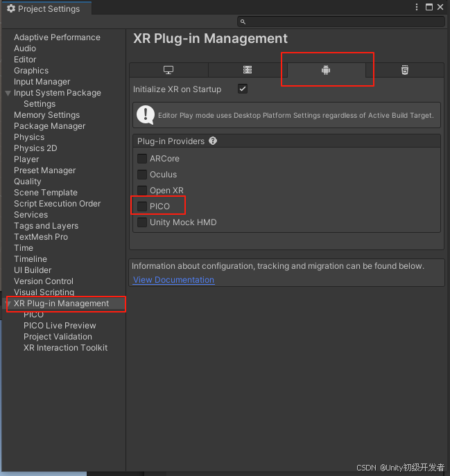Click the Project Settings gear icon

[x=11, y=8]
